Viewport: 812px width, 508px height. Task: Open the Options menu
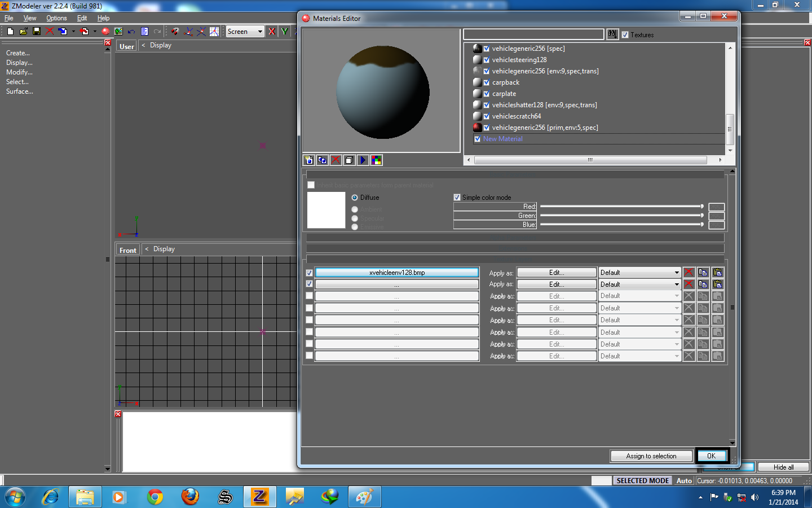point(56,17)
